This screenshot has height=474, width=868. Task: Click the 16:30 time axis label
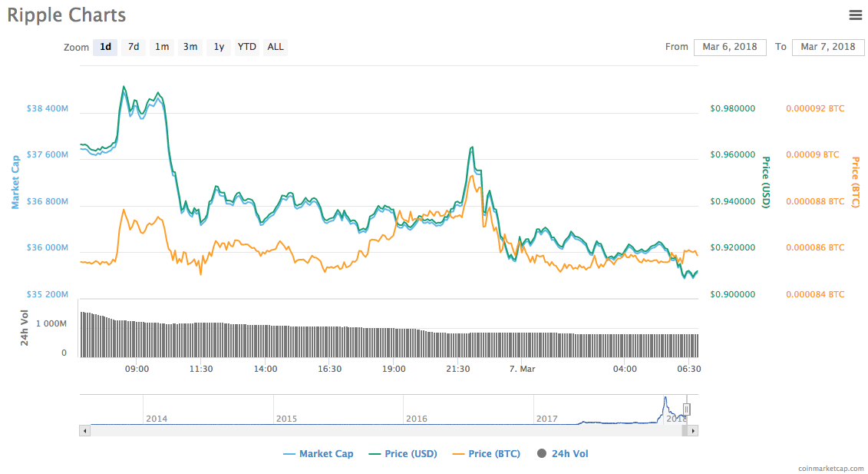point(329,369)
